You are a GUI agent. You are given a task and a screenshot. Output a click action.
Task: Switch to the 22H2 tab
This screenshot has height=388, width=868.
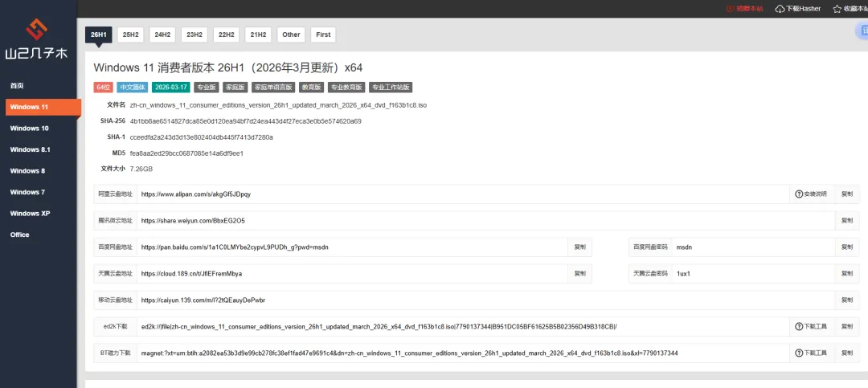(227, 35)
